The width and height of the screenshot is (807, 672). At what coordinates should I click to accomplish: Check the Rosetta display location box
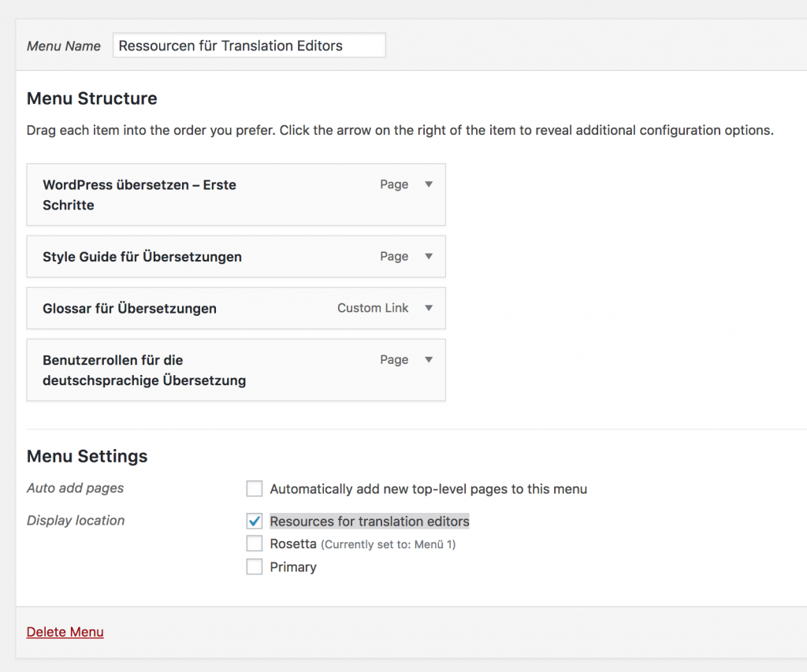click(x=255, y=544)
